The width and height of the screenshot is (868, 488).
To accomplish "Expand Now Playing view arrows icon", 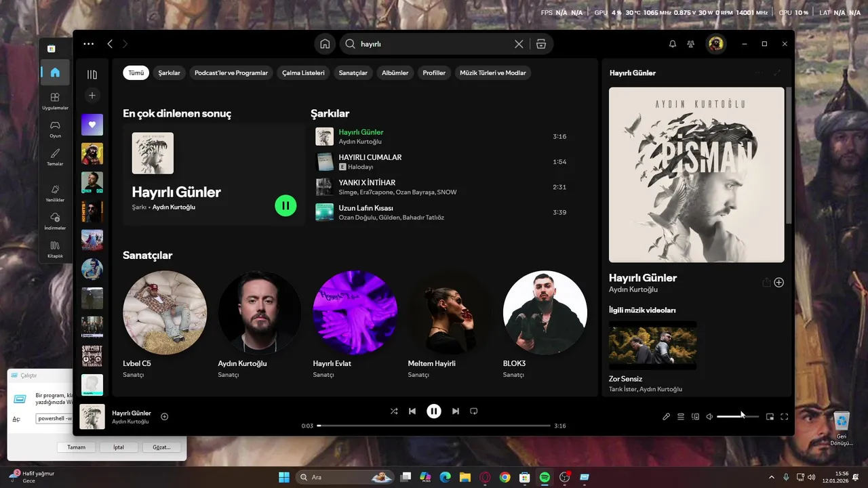I will pyautogui.click(x=777, y=73).
